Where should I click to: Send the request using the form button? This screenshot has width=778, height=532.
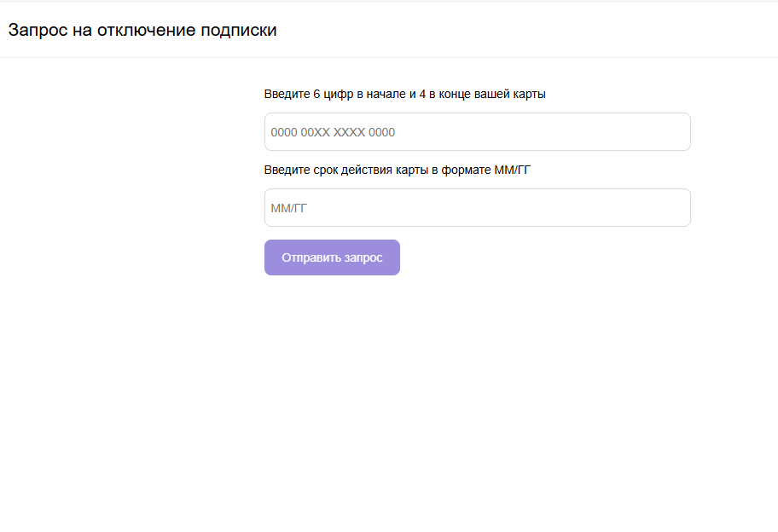[332, 257]
